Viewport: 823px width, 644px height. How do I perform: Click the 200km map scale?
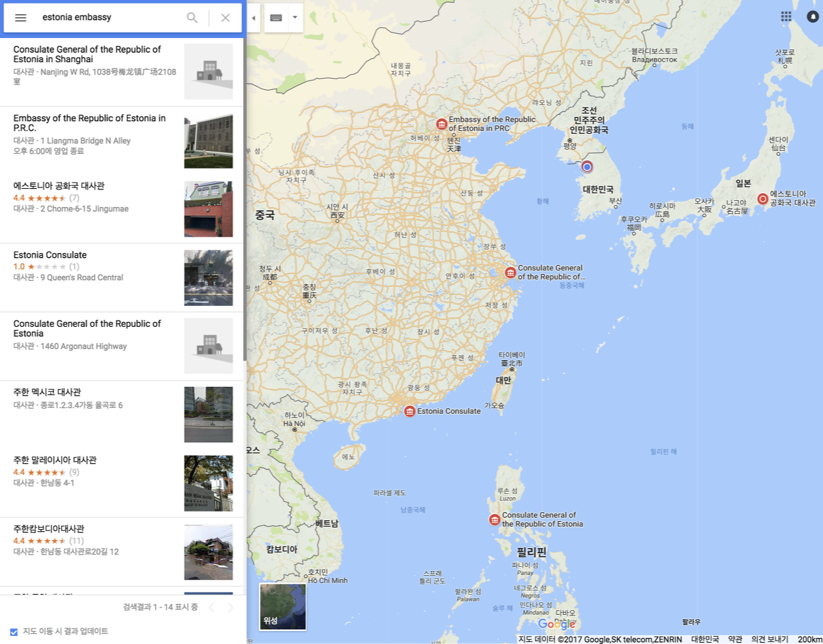pyautogui.click(x=809, y=639)
